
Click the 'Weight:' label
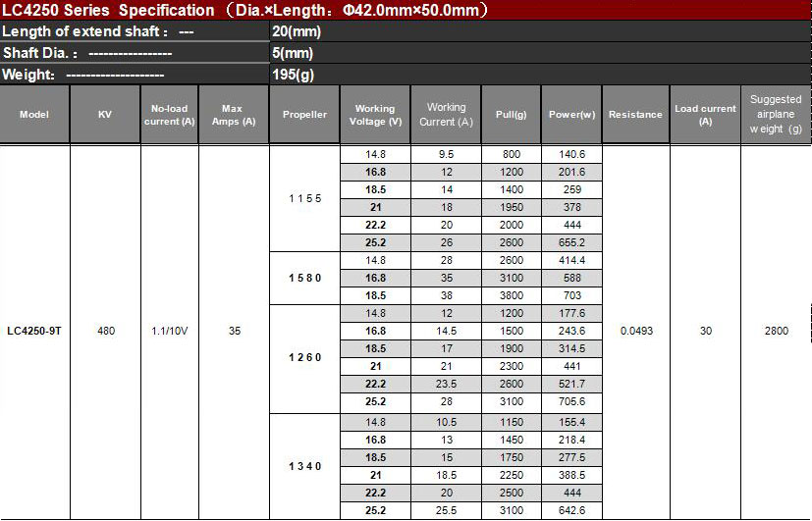[28, 75]
